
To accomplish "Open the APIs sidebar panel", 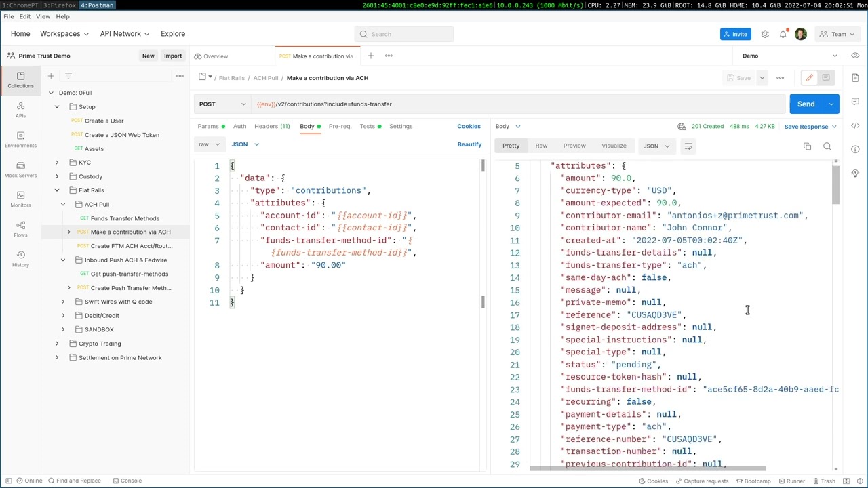I will pos(20,110).
